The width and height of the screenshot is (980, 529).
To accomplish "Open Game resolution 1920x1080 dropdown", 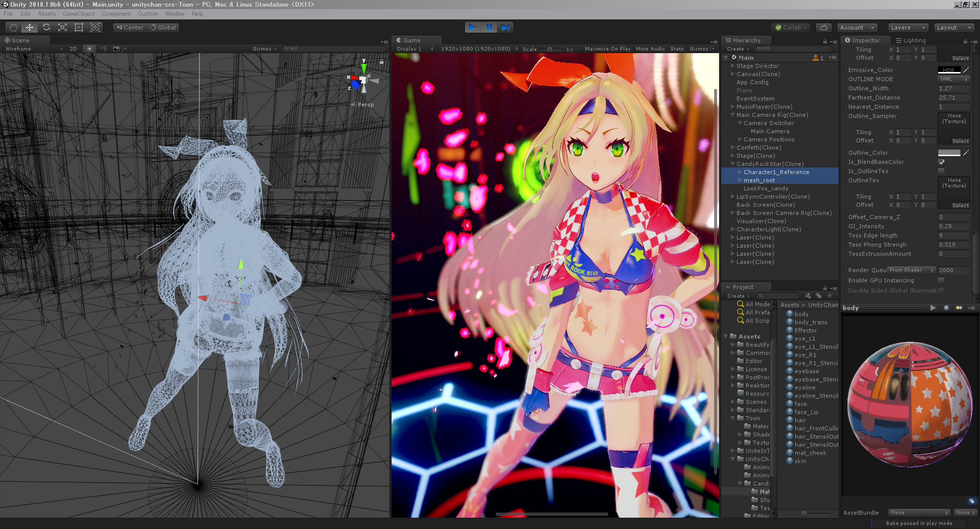I will (479, 49).
